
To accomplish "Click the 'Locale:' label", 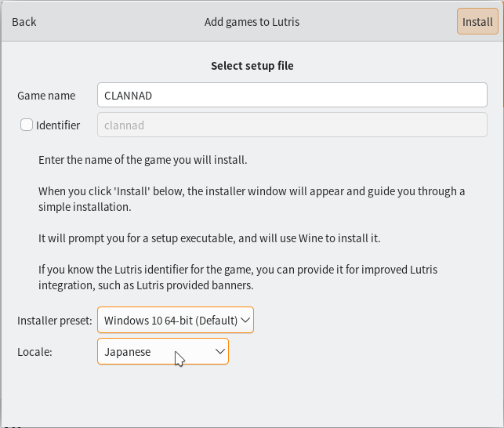I will [34, 352].
